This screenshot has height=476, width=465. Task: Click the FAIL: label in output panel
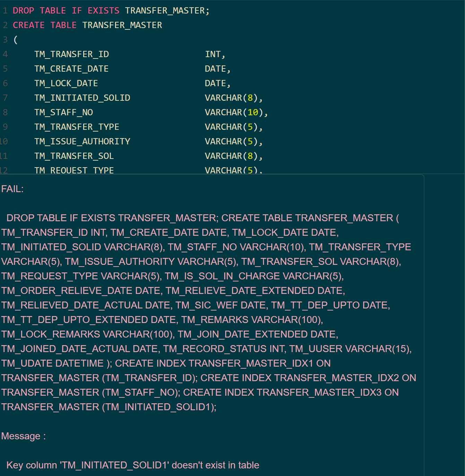pos(12,189)
